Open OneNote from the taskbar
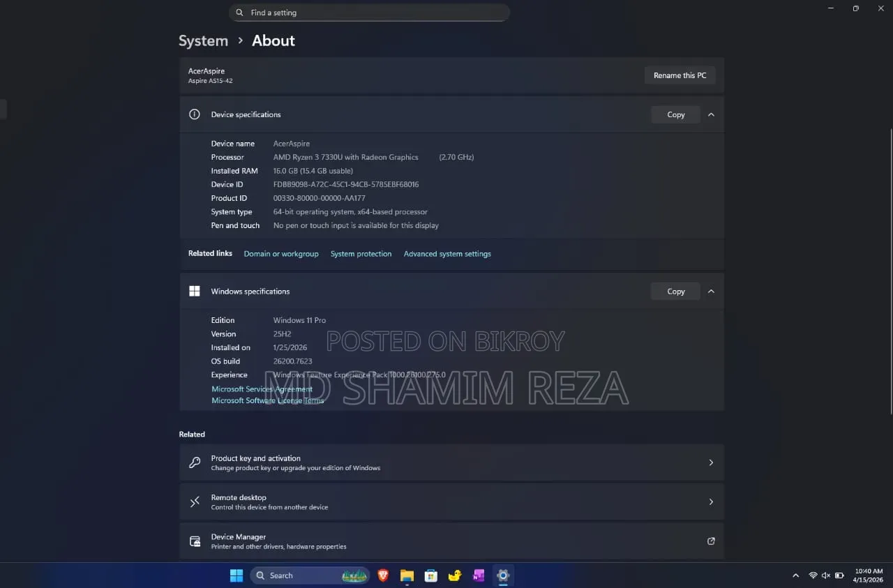Screen dimensions: 893x588 pyautogui.click(x=479, y=575)
